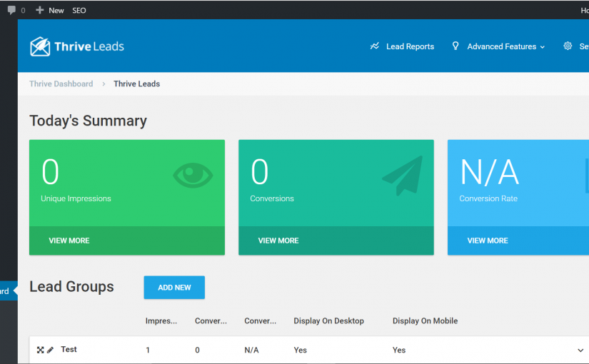Viewport: 589px width, 364px height.
Task: Click the Today's Summary heading
Action: 89,121
